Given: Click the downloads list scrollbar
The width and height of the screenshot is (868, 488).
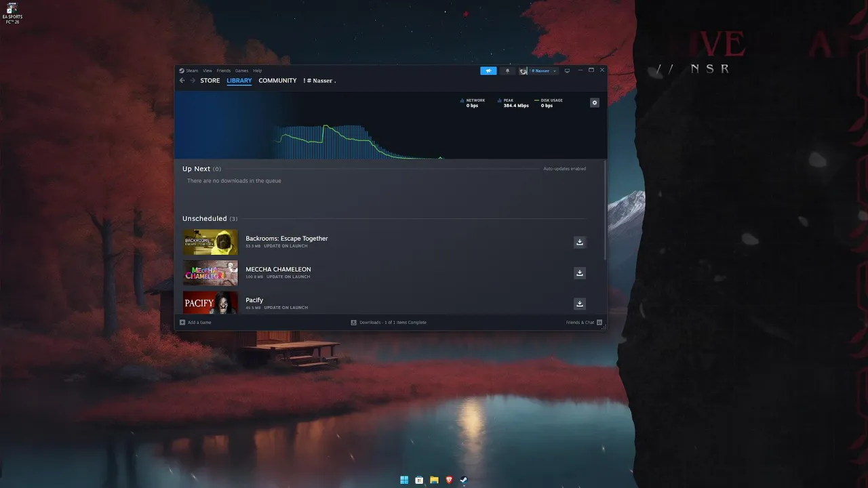Looking at the screenshot, I should 605,209.
